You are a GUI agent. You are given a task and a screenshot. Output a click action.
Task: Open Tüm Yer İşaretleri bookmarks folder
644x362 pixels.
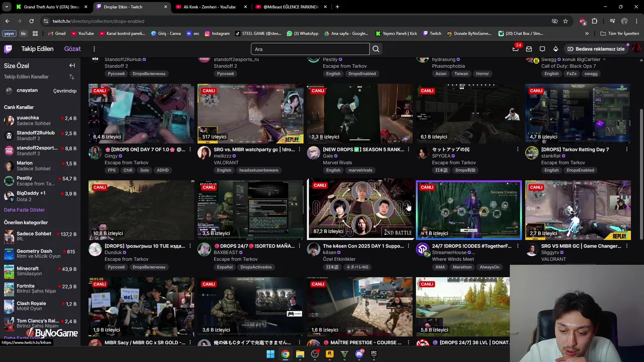click(620, 34)
